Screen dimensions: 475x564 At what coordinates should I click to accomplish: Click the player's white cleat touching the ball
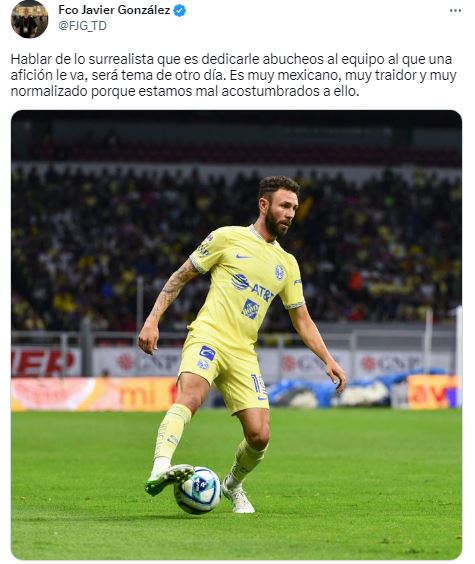169,477
